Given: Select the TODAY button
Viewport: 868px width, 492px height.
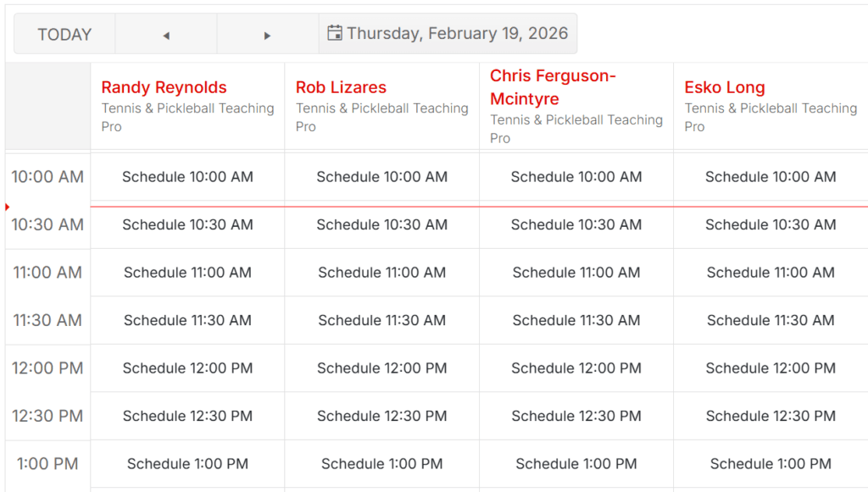Looking at the screenshot, I should (64, 32).
